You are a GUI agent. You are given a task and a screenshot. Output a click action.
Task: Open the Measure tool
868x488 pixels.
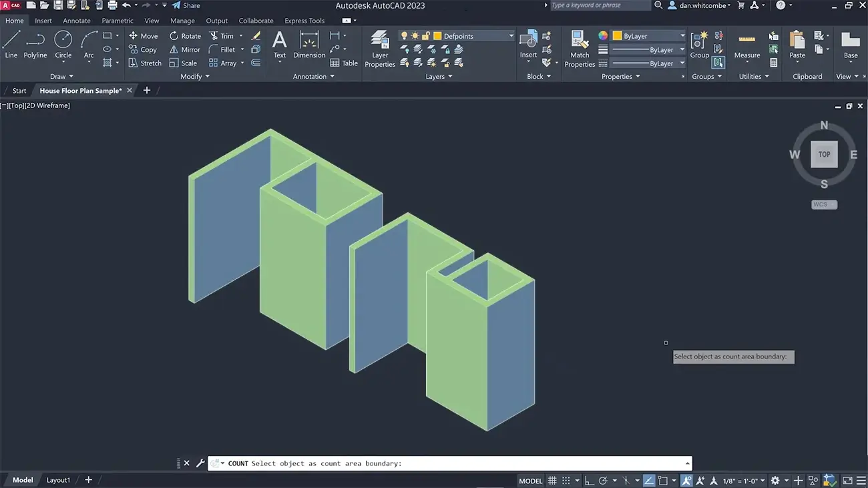(746, 48)
